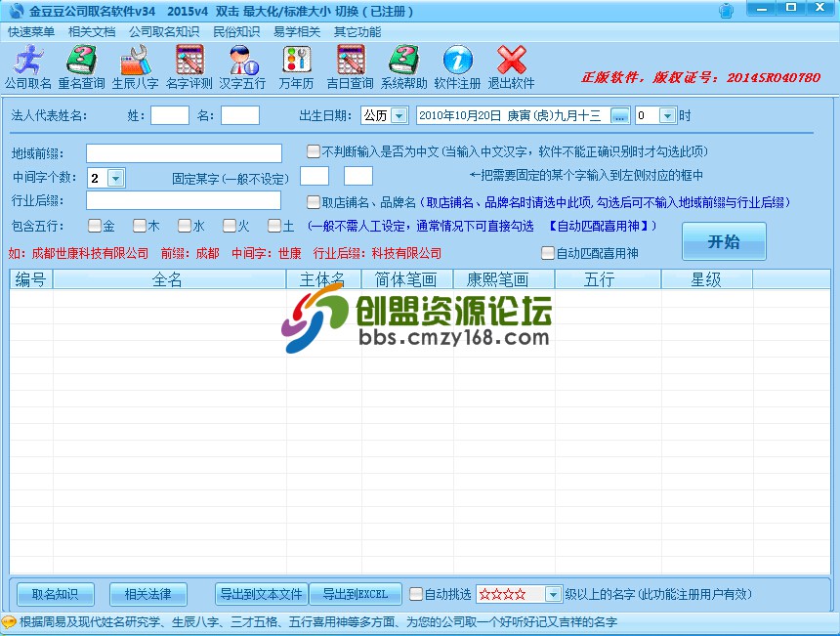
Task: Open the 名字评测 tool
Action: pyautogui.click(x=189, y=67)
